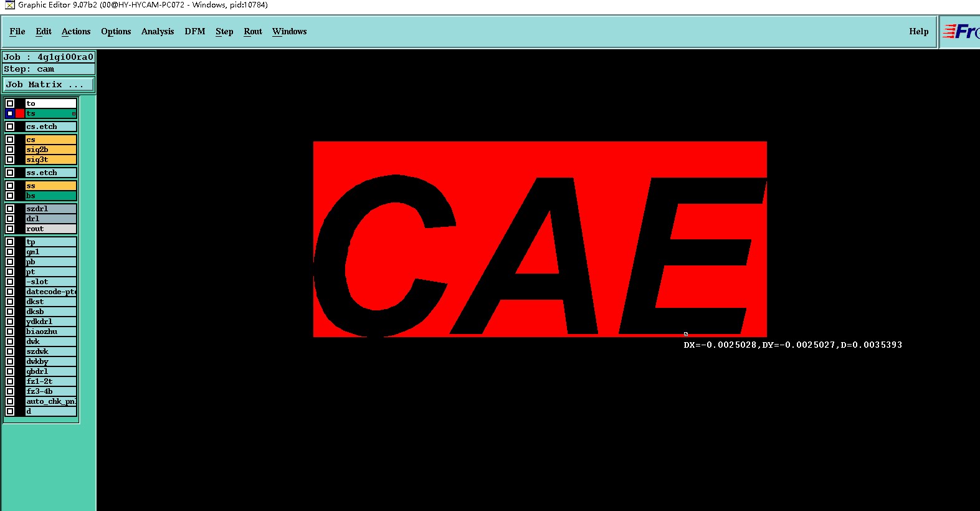This screenshot has width=980, height=511.
Task: Open the Analysis menu
Action: pyautogui.click(x=158, y=31)
